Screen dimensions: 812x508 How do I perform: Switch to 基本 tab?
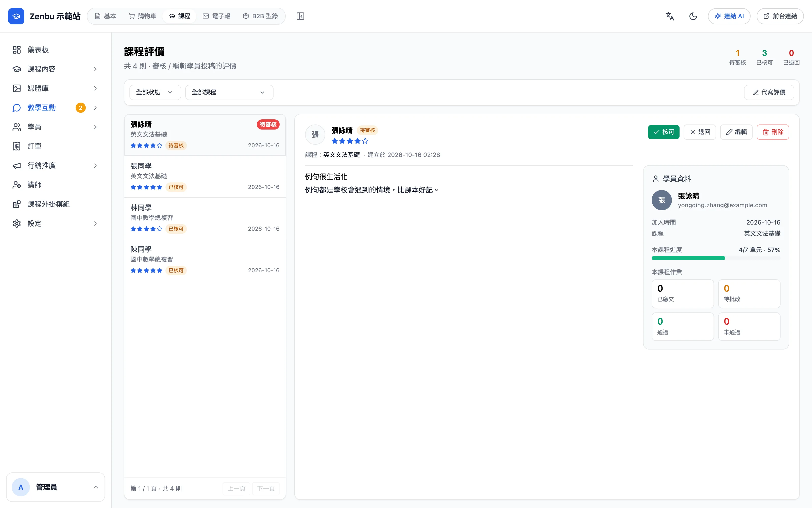coord(105,16)
